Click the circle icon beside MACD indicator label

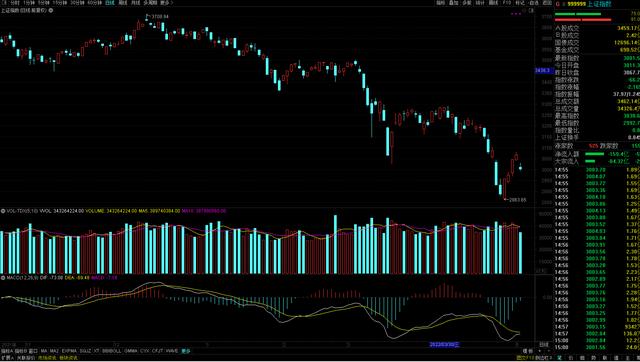click(x=2, y=278)
